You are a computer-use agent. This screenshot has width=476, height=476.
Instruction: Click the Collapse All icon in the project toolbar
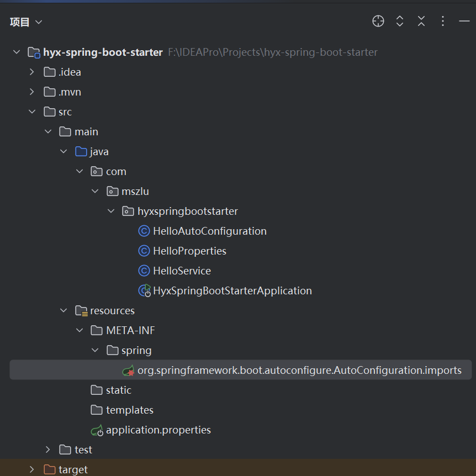(x=421, y=21)
